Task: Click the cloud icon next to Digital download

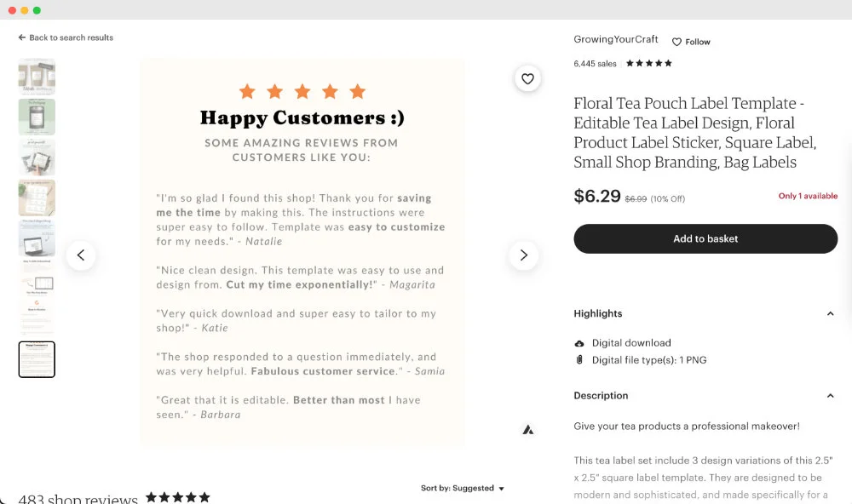Action: point(579,342)
